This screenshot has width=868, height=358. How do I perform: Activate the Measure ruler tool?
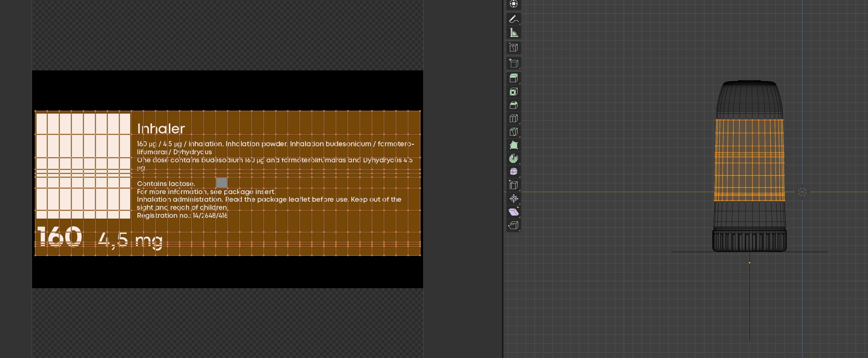tap(514, 33)
